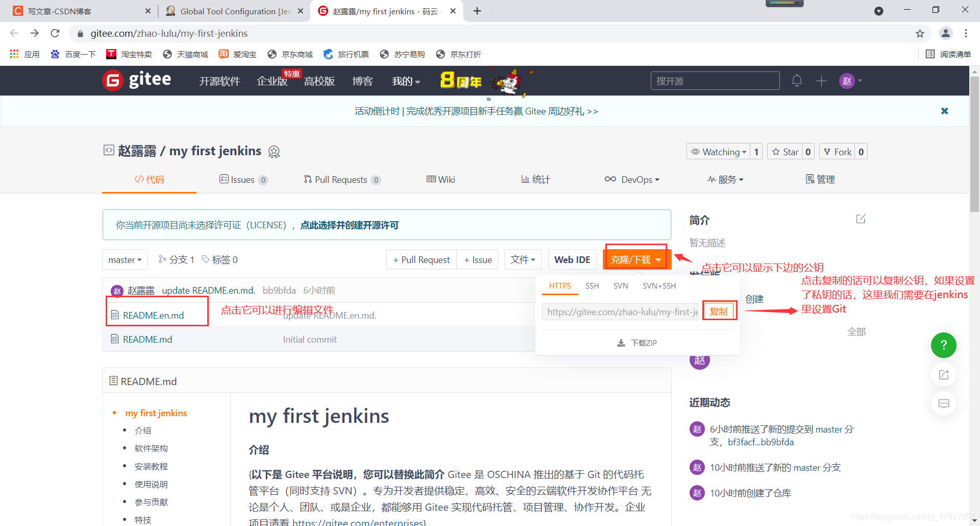
Task: Click the + Issue button
Action: 478,260
